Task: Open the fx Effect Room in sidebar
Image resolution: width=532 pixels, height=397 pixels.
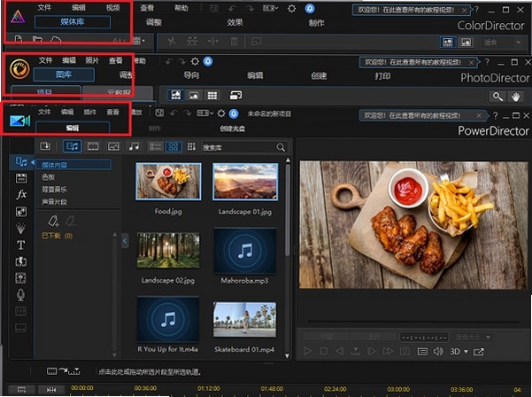Action: pyautogui.click(x=21, y=195)
